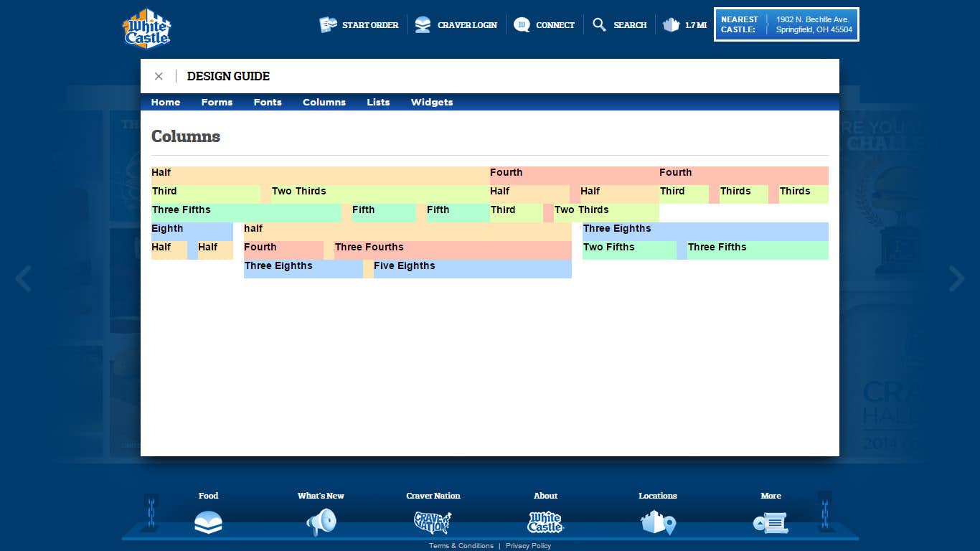Open the Connect chat bubble icon

(522, 25)
